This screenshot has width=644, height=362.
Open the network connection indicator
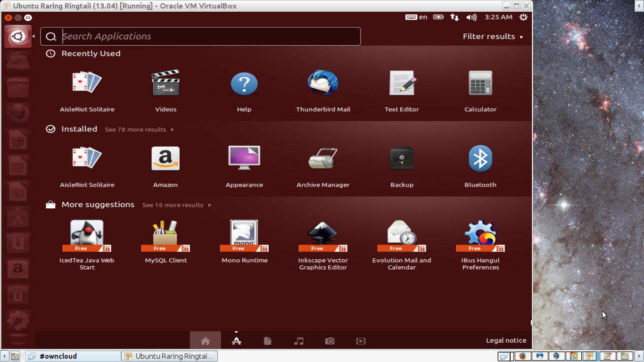tap(454, 17)
